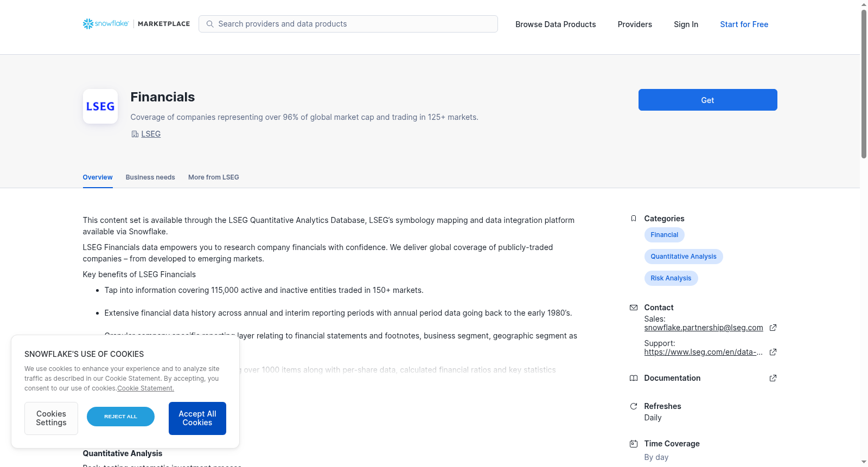Open the Providers page

pos(635,24)
